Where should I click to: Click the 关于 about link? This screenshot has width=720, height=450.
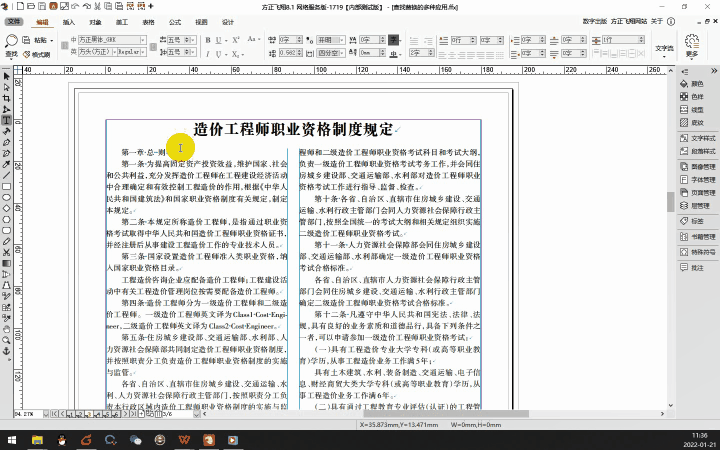click(x=657, y=22)
